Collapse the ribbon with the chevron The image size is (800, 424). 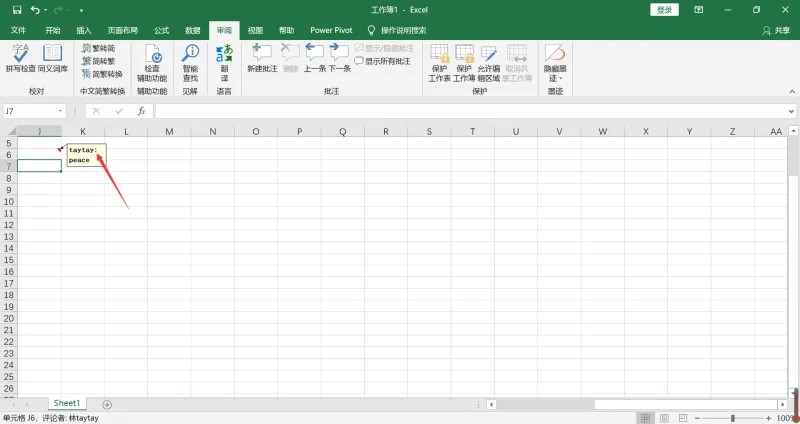pos(792,92)
